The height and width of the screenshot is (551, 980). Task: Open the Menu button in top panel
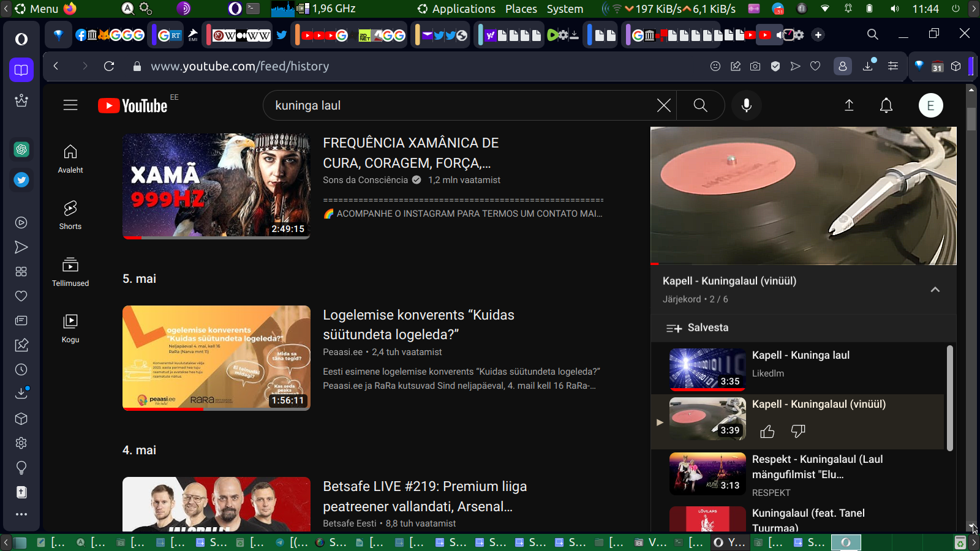click(37, 9)
